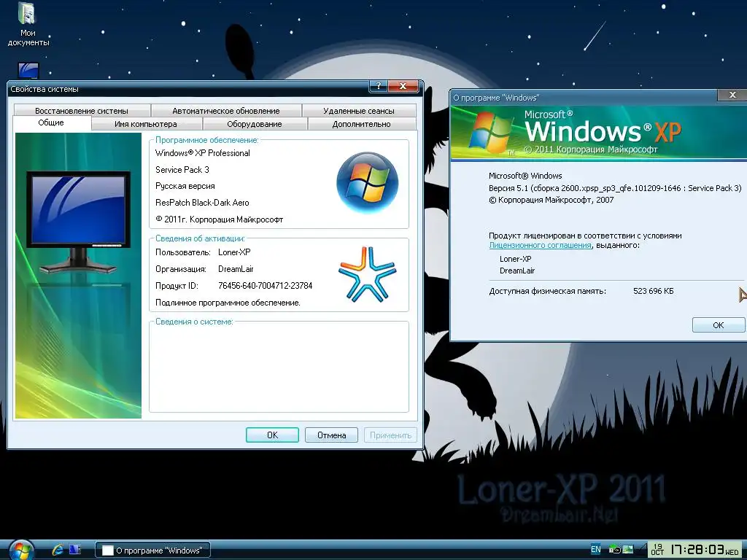Click organization DreamLair in System Properties
This screenshot has height=560, width=747.
pyautogui.click(x=236, y=269)
